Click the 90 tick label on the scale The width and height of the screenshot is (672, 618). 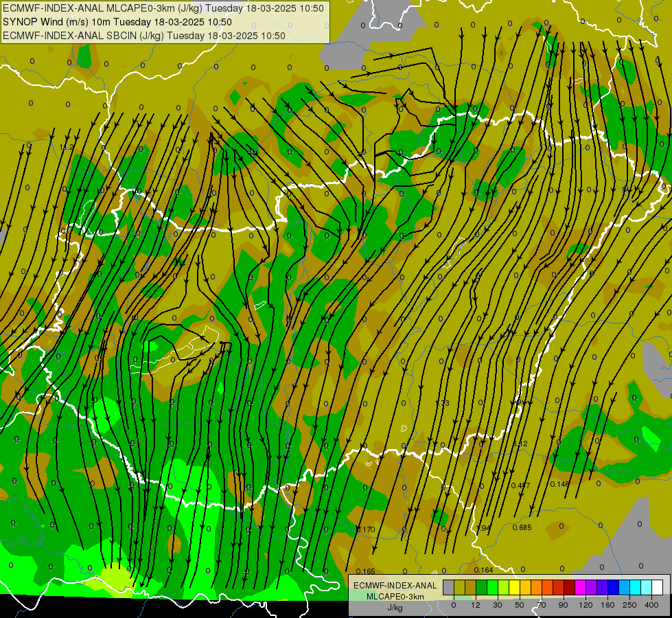[x=563, y=605]
